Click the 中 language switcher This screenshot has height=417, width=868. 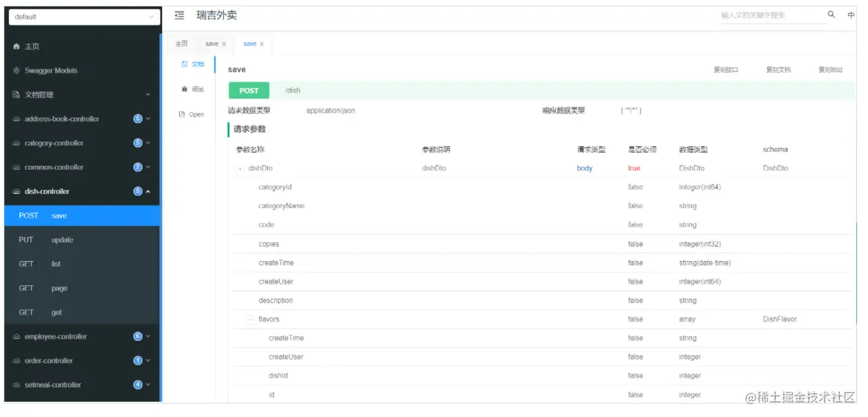coord(851,15)
